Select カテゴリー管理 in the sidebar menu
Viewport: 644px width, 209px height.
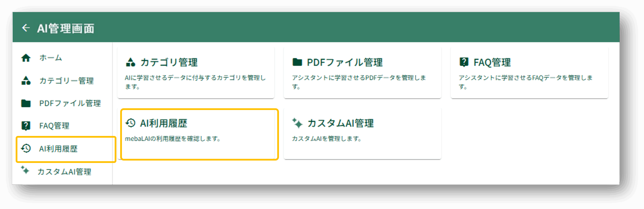66,81
